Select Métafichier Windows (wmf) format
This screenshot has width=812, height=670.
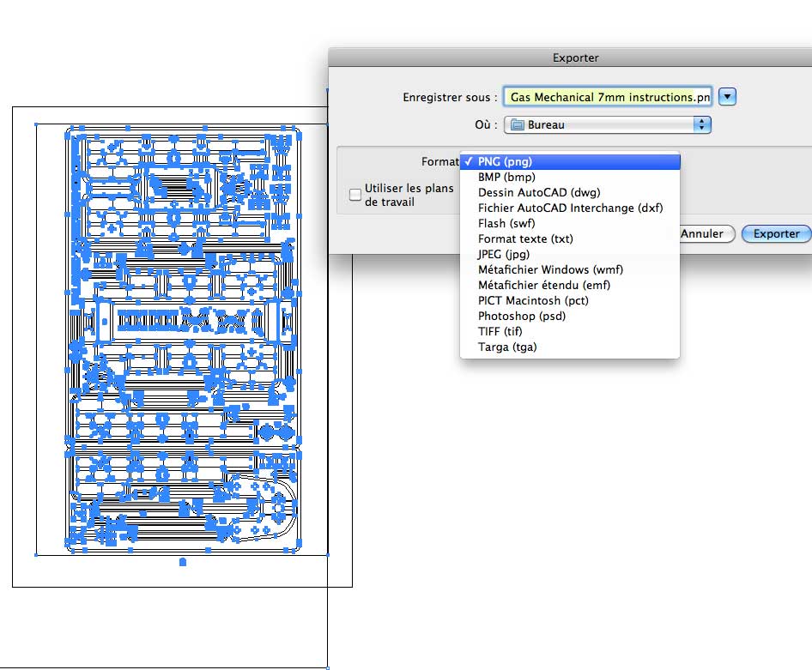tap(570, 269)
